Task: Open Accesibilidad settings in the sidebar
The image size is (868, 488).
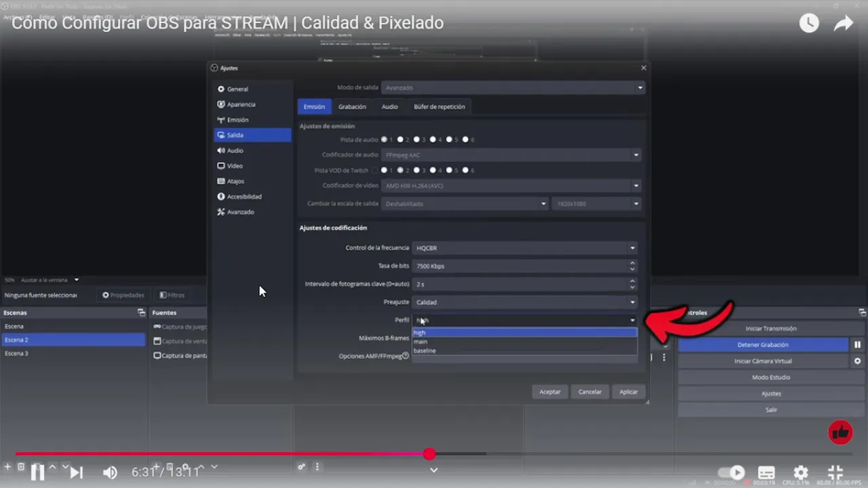Action: pos(252,197)
